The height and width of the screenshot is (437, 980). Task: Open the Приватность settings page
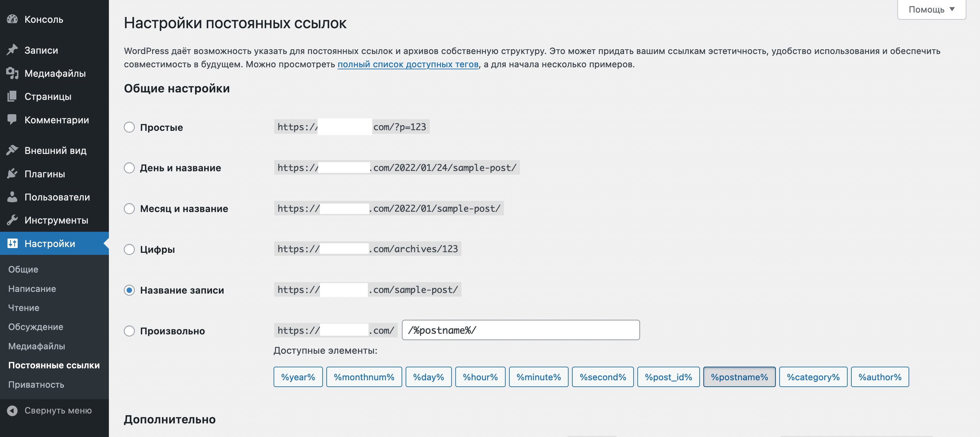click(36, 385)
